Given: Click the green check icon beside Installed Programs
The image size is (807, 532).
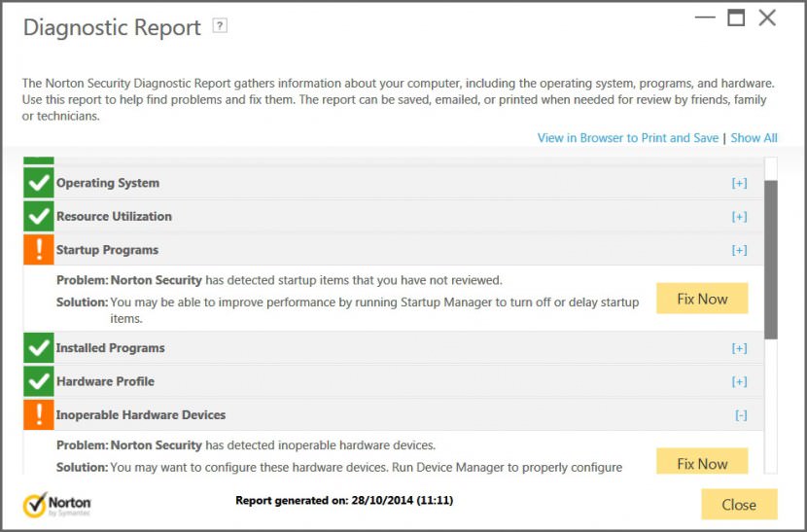Looking at the screenshot, I should point(39,348).
